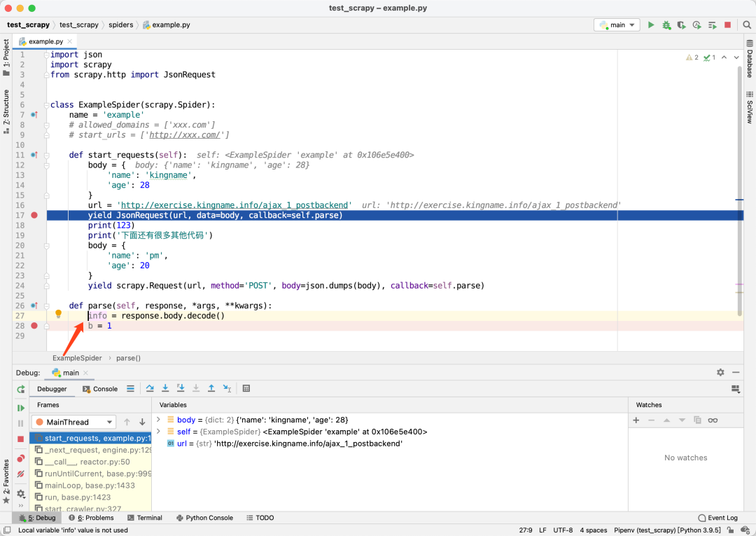Open the Database side panel
The image size is (756, 536).
click(750, 59)
